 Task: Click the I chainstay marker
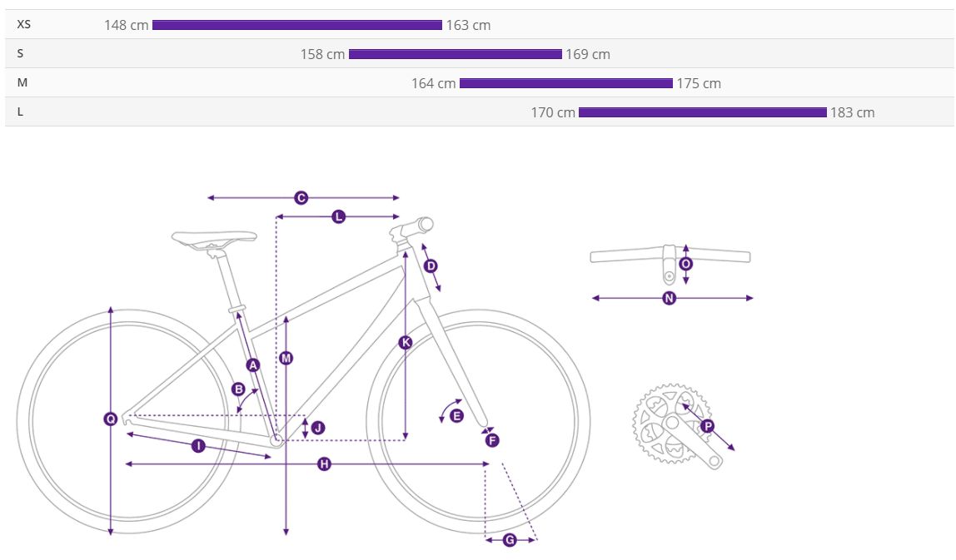tap(198, 446)
